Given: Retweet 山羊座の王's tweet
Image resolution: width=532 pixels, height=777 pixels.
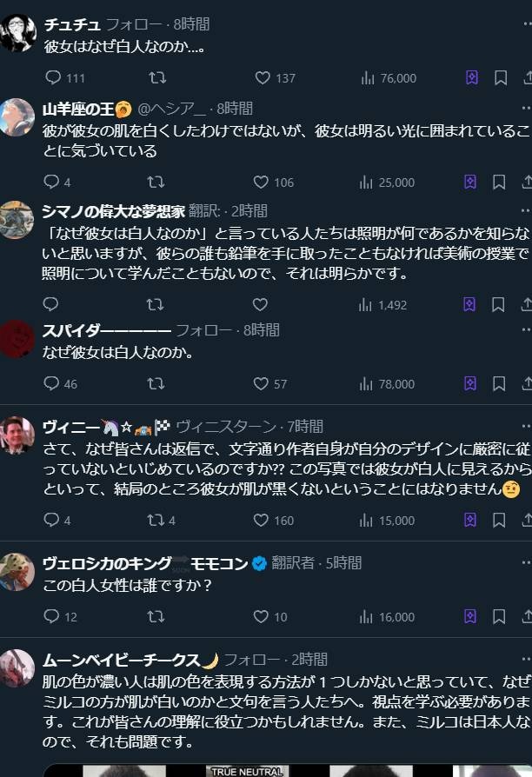Looking at the screenshot, I should pyautogui.click(x=156, y=182).
